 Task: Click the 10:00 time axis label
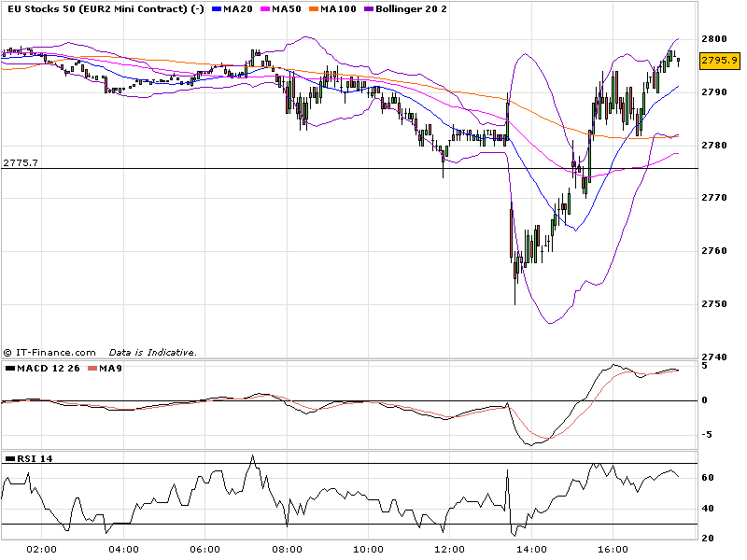coord(368,550)
